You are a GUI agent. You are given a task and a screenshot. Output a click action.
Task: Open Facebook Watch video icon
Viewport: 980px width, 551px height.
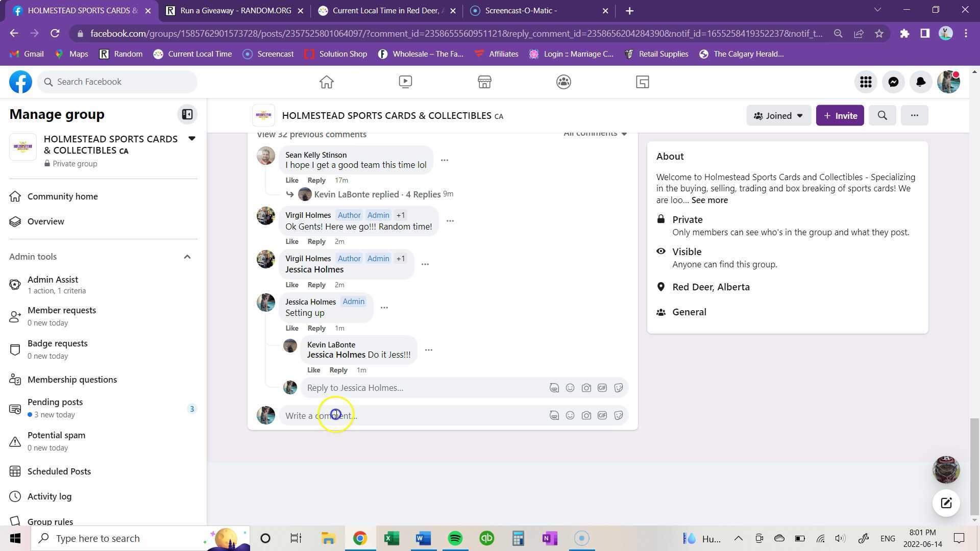click(405, 82)
